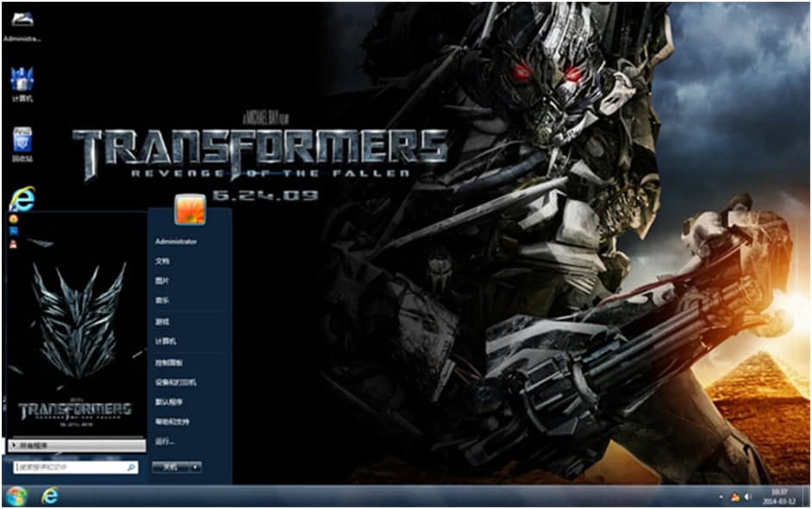Open 设备和打印机 from the Start menu
The height and width of the screenshot is (509, 812).
point(176,382)
